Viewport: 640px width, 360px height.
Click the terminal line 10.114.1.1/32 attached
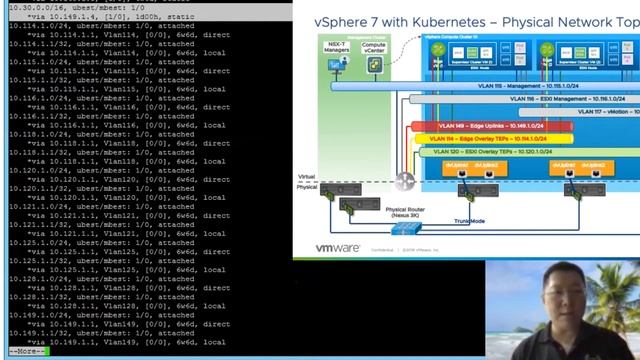point(102,44)
